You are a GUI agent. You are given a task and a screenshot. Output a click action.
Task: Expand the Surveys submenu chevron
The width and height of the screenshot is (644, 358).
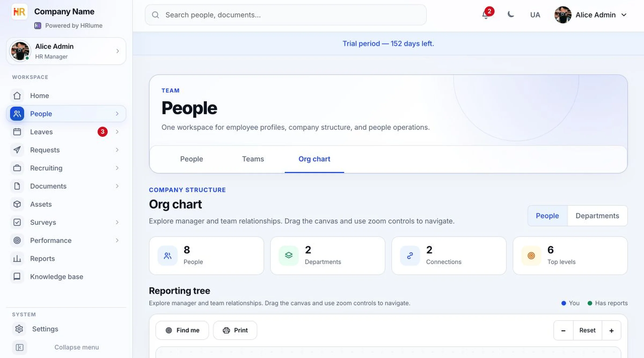tap(117, 222)
